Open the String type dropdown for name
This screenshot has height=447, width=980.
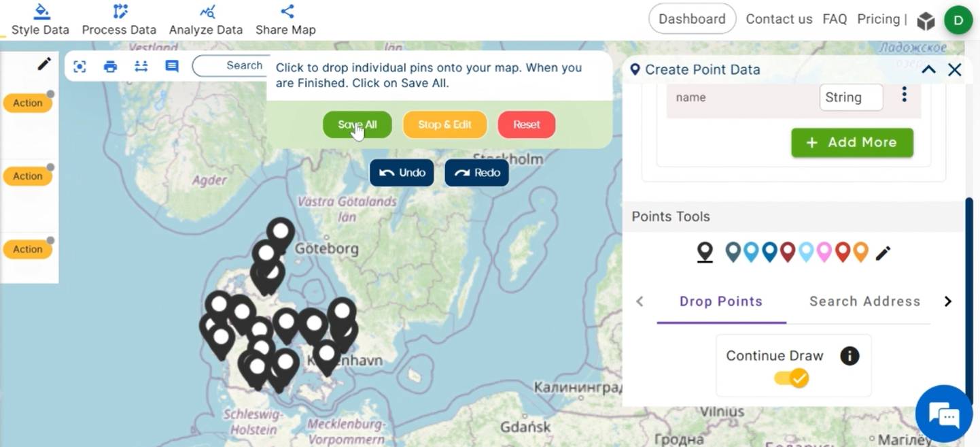point(852,97)
